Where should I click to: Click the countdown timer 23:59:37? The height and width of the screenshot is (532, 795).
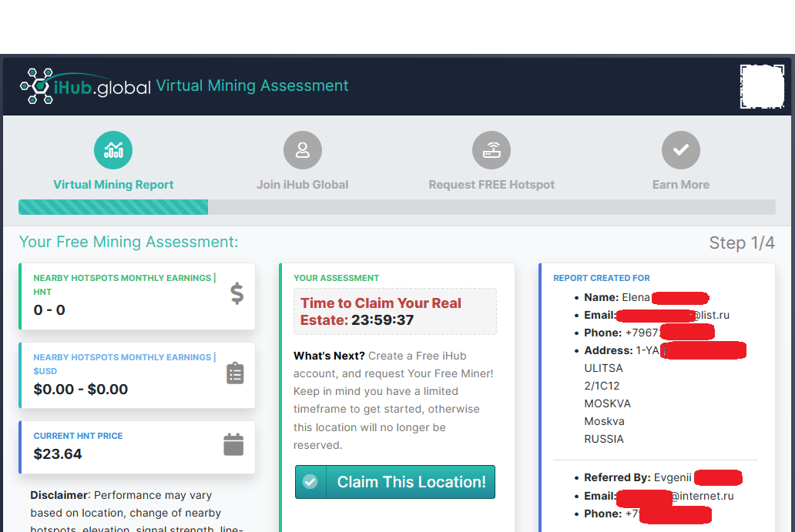point(382,320)
